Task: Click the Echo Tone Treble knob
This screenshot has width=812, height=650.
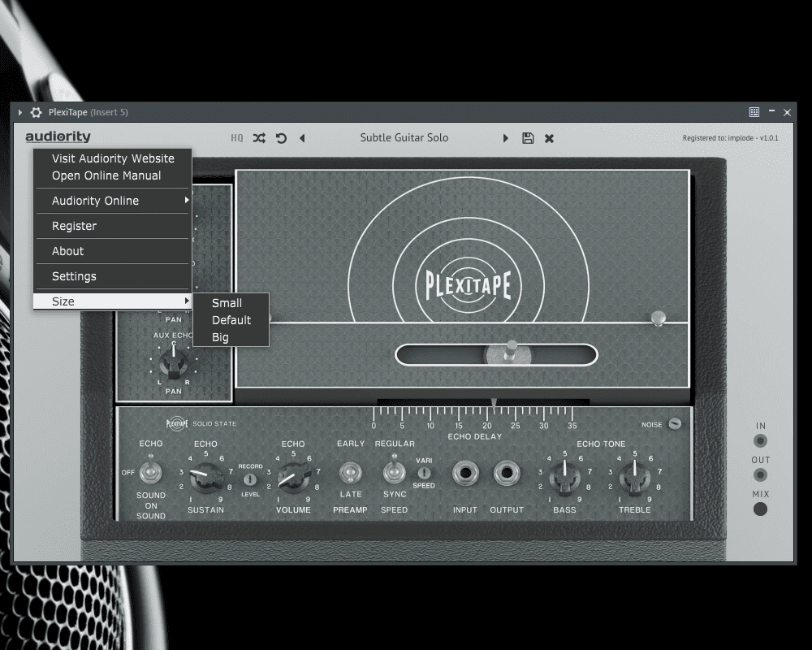Action: [x=635, y=477]
